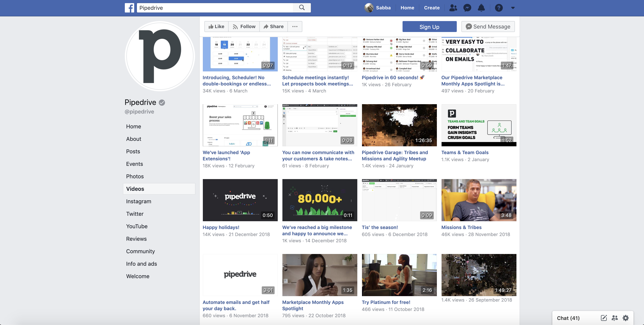Screen dimensions: 644x325
Task: Click the Sign Up button
Action: tap(429, 27)
